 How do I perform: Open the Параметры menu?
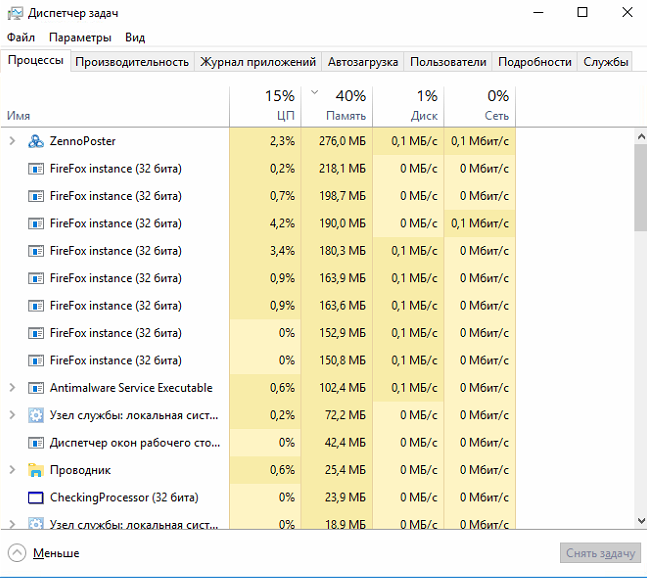[x=80, y=38]
